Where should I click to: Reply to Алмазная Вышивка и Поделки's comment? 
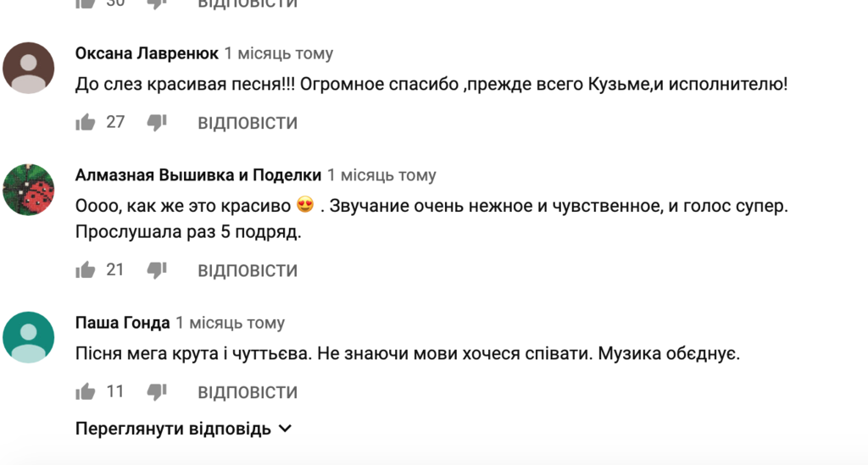[248, 271]
